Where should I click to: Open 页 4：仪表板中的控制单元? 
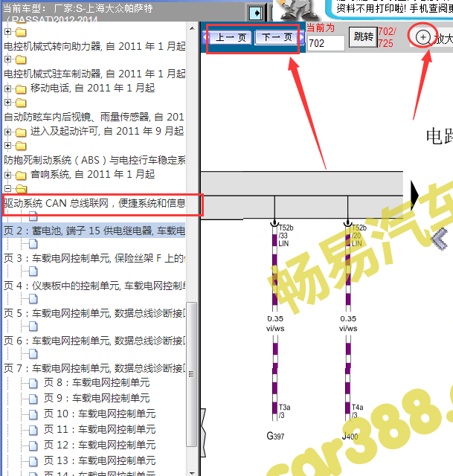94,286
